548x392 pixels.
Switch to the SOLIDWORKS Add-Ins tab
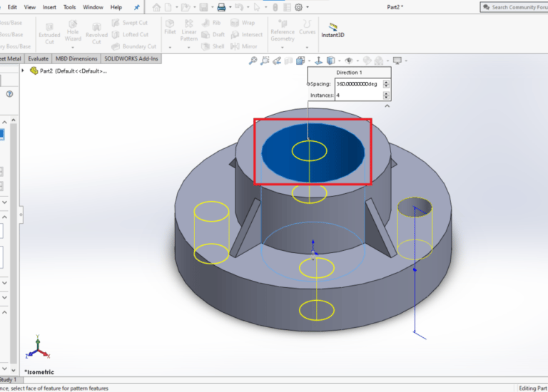(x=131, y=58)
